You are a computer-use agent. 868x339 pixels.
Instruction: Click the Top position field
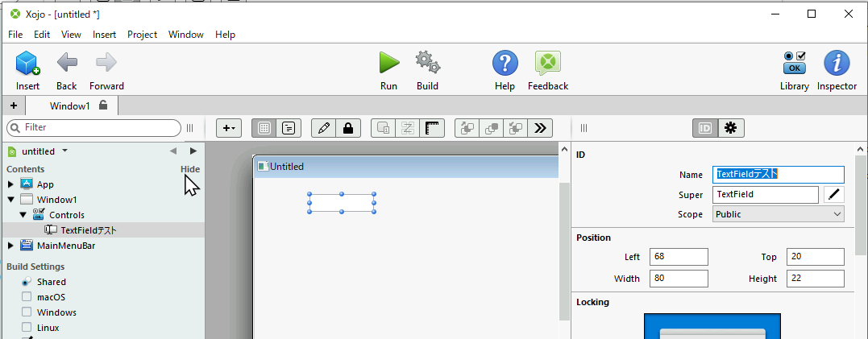pyautogui.click(x=816, y=257)
